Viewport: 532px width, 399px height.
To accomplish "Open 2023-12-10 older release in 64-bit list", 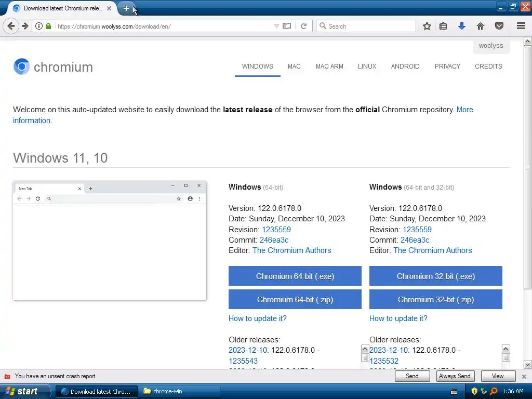I will click(249, 350).
